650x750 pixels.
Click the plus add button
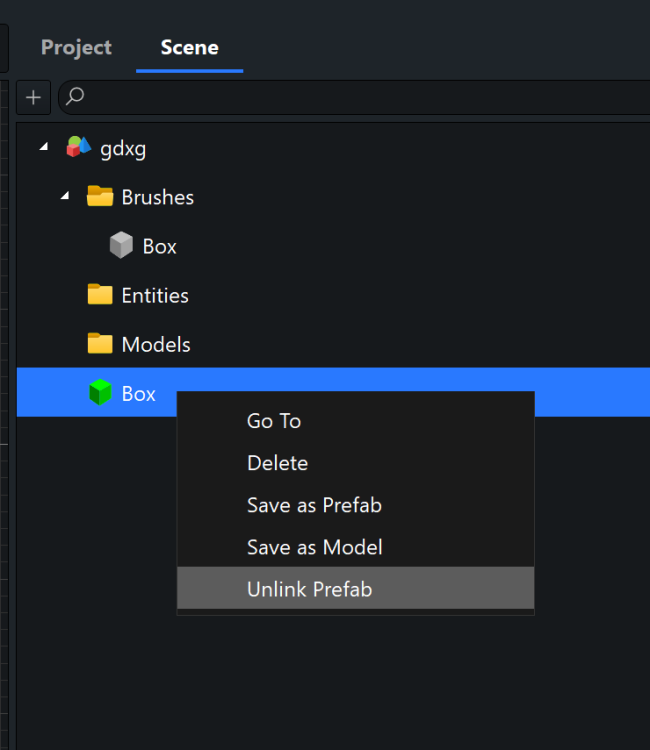[34, 97]
